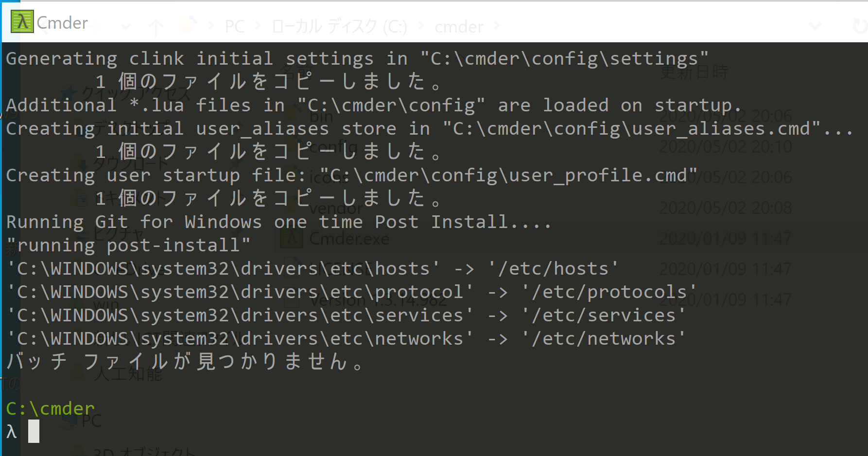Click the faded 更新日時 column header

point(694,72)
